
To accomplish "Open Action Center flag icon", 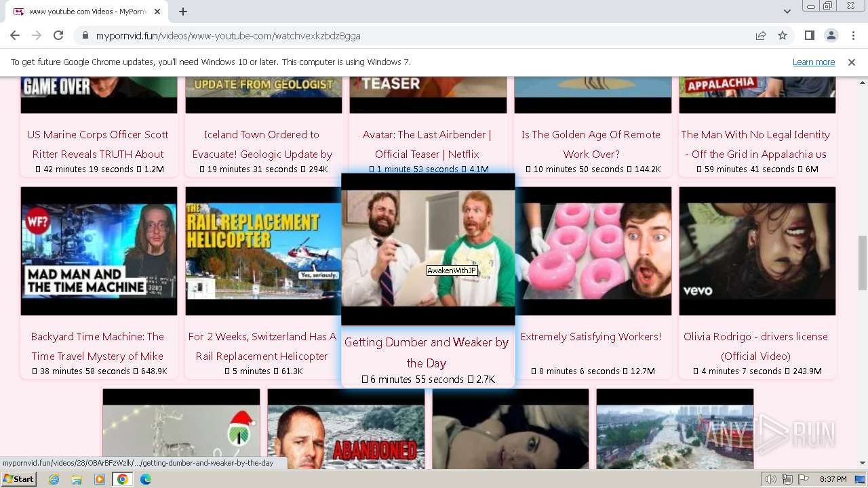I will [804, 479].
